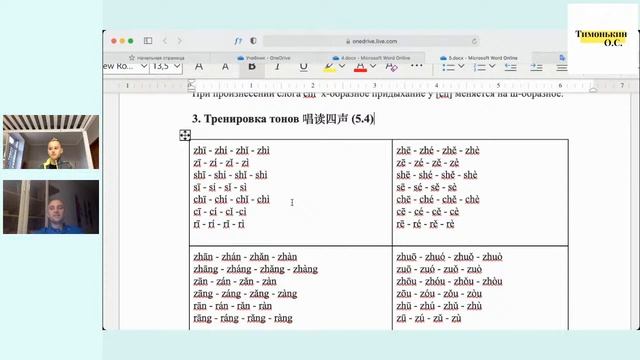640x360 pixels.
Task: Switch to 5.docx Microsoft Word Online tab
Action: pos(478,58)
